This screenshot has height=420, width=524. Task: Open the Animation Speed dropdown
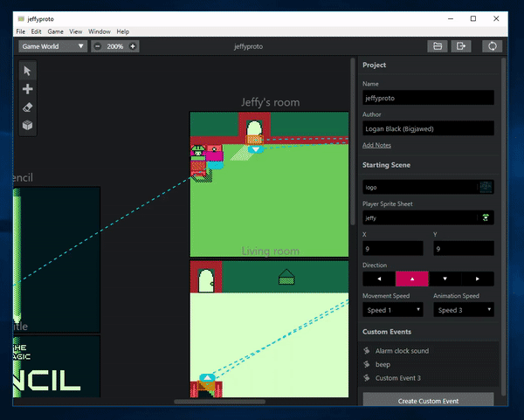[x=464, y=310]
